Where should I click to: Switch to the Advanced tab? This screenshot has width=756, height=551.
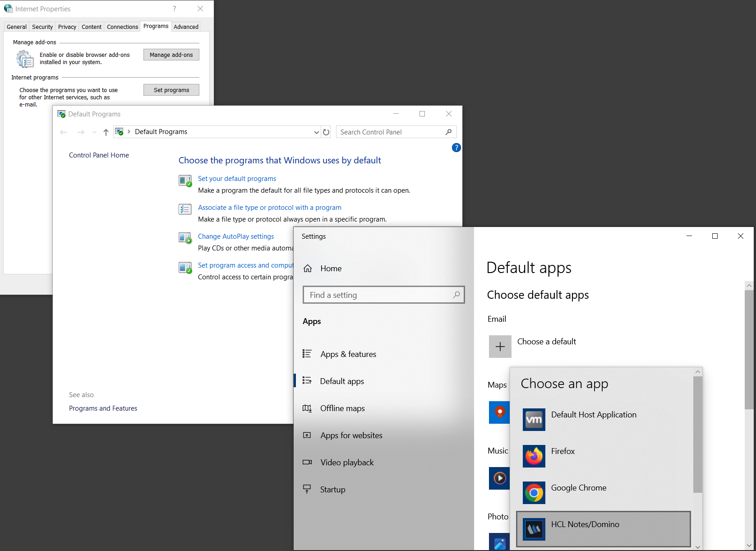tap(185, 27)
